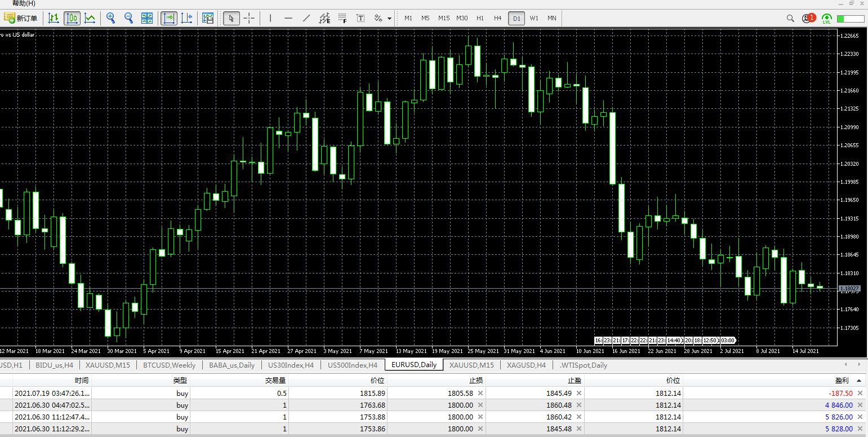Screen dimensions: 868x437
Task: Click the connection status bar indicator
Action: 851,19
